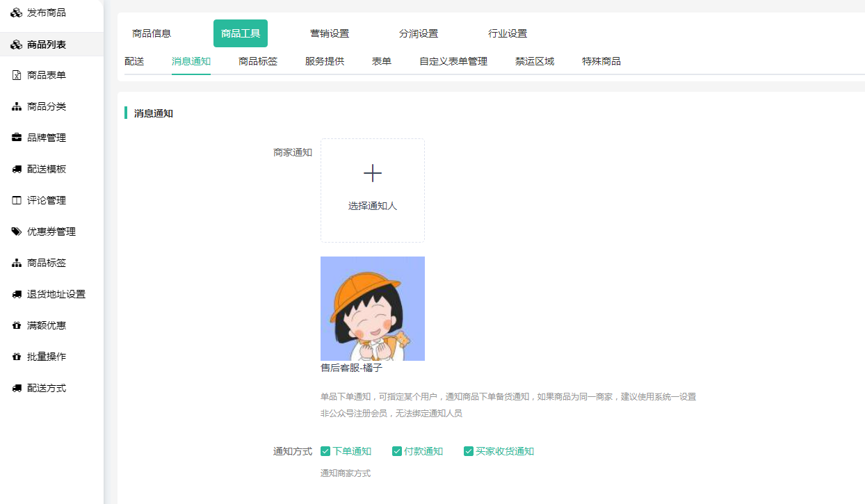Toggle the 付款通知 checkbox
The height and width of the screenshot is (504, 865).
click(x=397, y=451)
